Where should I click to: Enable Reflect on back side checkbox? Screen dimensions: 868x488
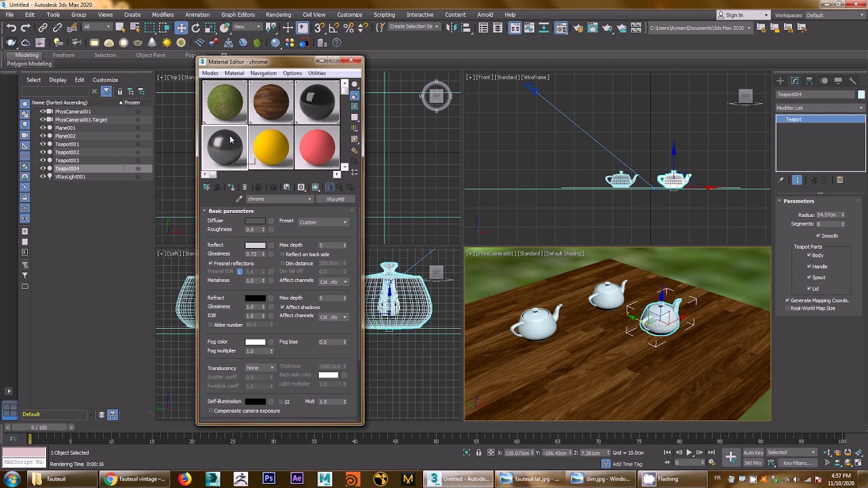tap(282, 254)
